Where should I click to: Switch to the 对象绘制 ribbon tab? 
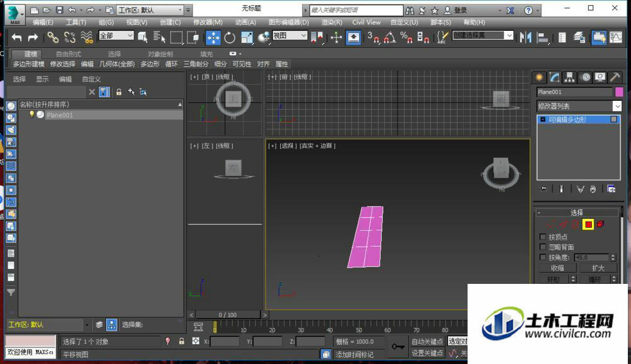(160, 54)
